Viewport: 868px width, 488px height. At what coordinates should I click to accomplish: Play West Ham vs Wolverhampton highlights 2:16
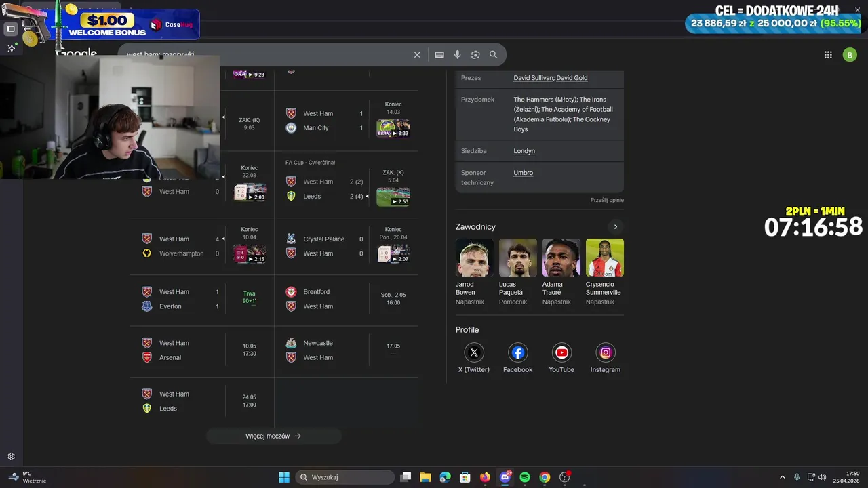(250, 253)
